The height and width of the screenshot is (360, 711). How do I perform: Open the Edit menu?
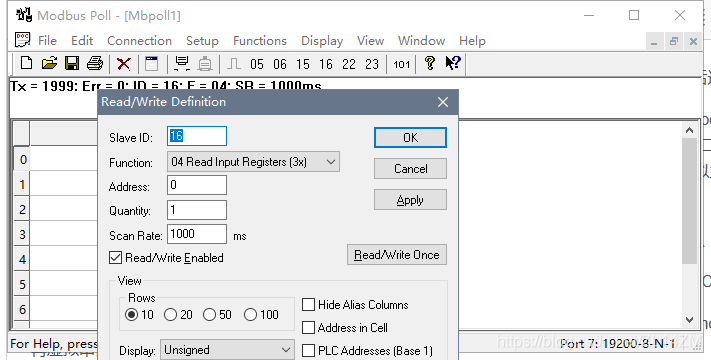82,41
